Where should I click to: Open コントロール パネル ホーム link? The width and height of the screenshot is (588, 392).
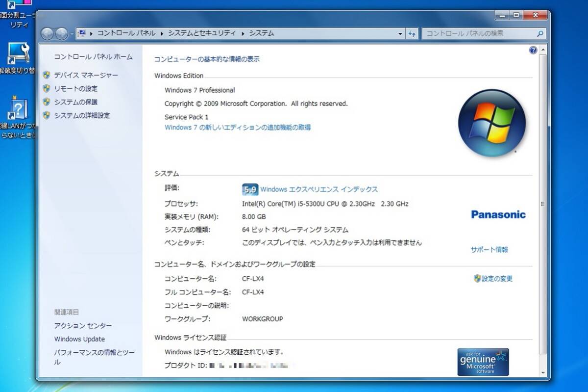[93, 57]
